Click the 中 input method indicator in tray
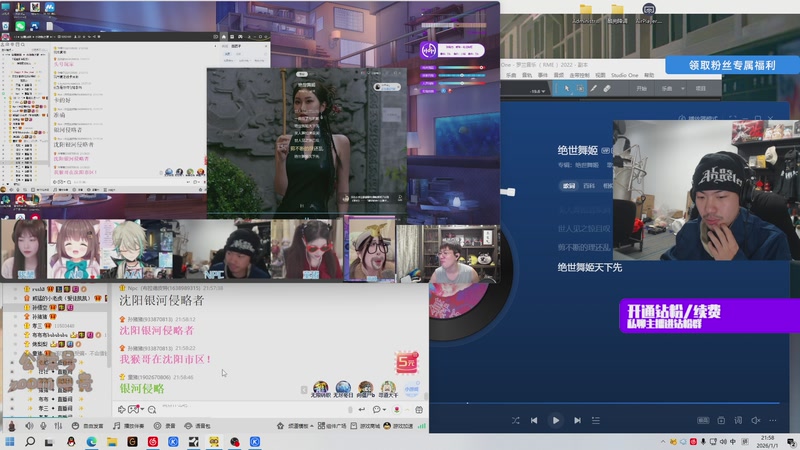 pyautogui.click(x=733, y=441)
